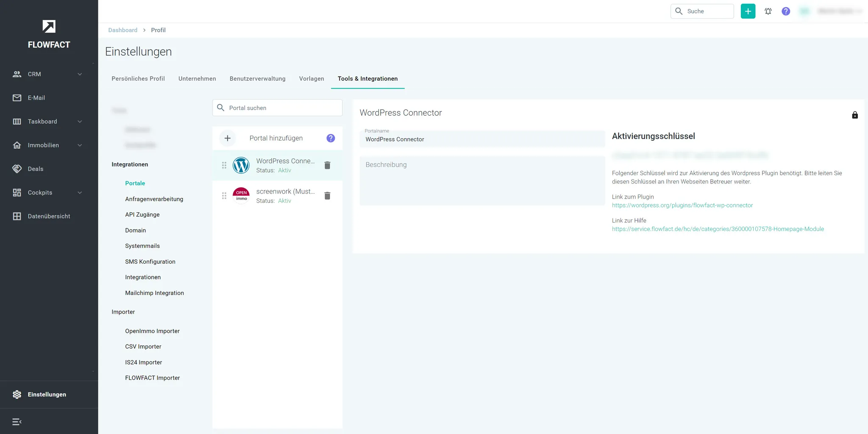The image size is (868, 434).
Task: Switch to Persönliches Profil tab
Action: pos(138,79)
